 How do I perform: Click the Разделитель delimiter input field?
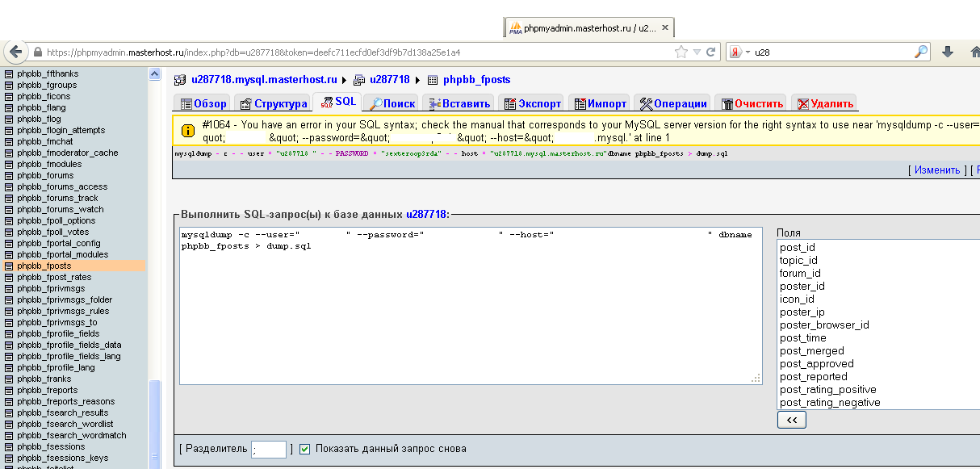click(269, 450)
